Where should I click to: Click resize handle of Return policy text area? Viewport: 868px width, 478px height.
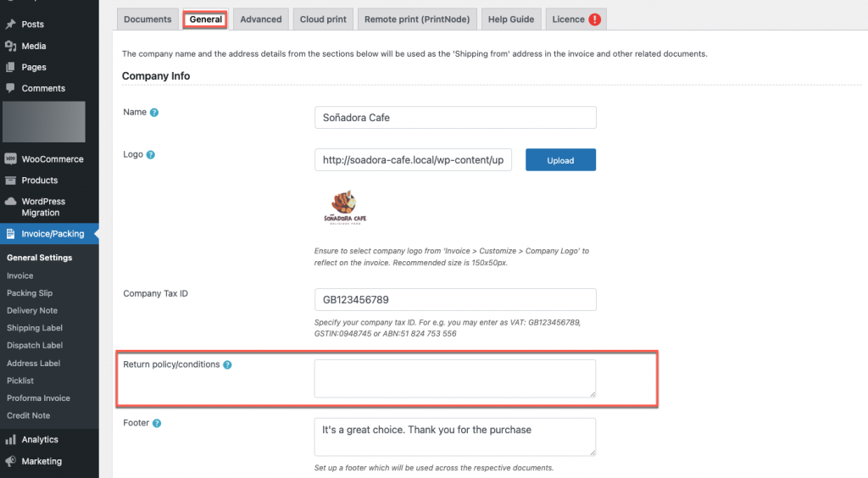tap(593, 393)
